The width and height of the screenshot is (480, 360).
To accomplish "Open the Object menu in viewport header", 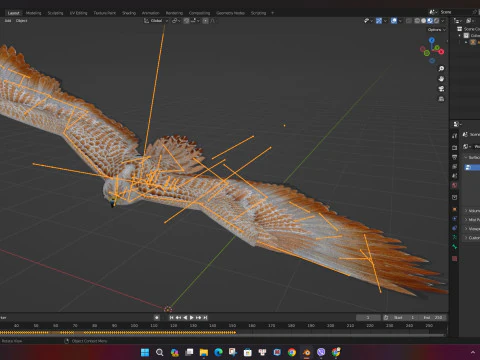I will point(21,21).
